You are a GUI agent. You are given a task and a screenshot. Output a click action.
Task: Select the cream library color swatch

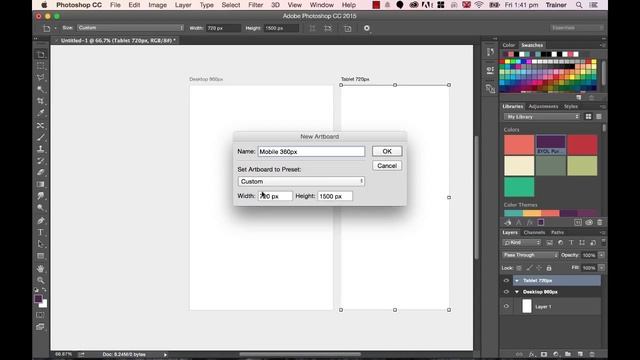point(519,166)
